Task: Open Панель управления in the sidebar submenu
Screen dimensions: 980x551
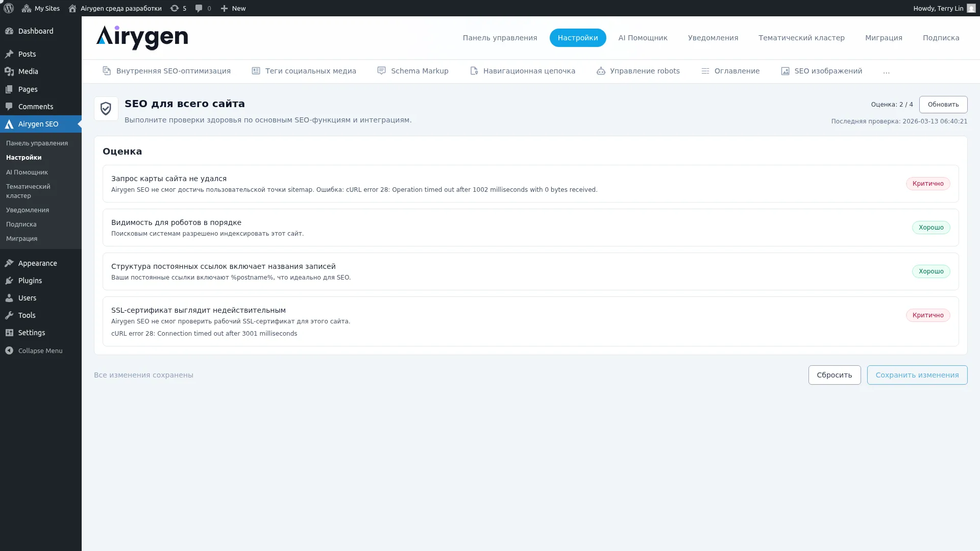Action: coord(37,143)
